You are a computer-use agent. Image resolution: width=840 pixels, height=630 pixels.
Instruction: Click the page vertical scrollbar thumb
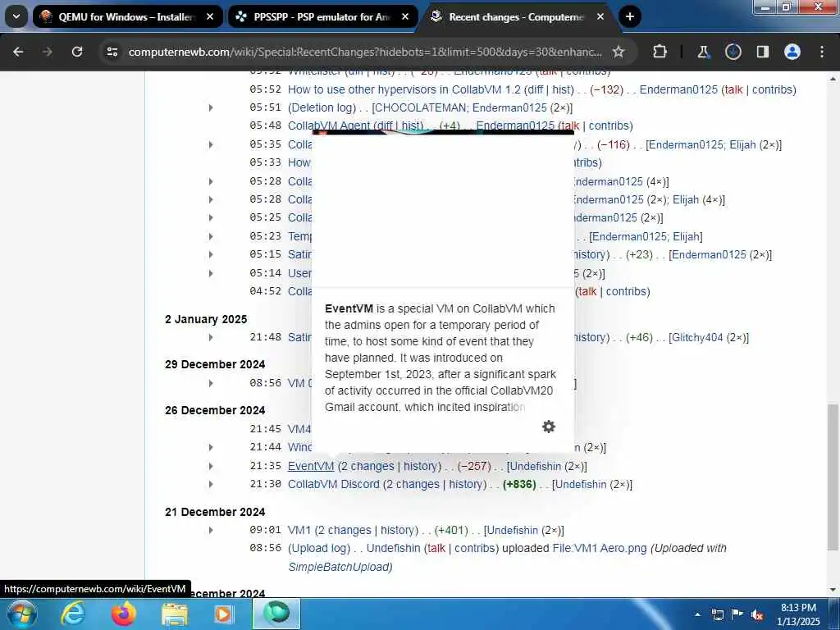(x=833, y=477)
